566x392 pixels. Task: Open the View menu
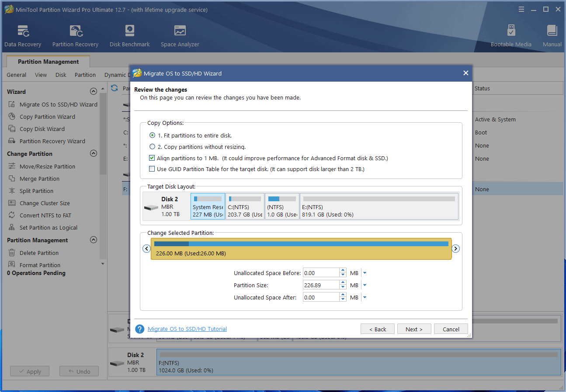click(x=41, y=75)
